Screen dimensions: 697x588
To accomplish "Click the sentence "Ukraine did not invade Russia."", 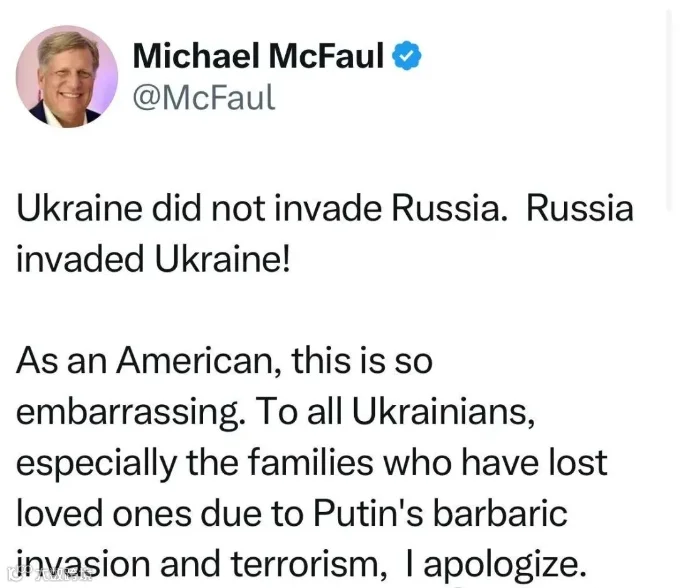I will point(262,208).
